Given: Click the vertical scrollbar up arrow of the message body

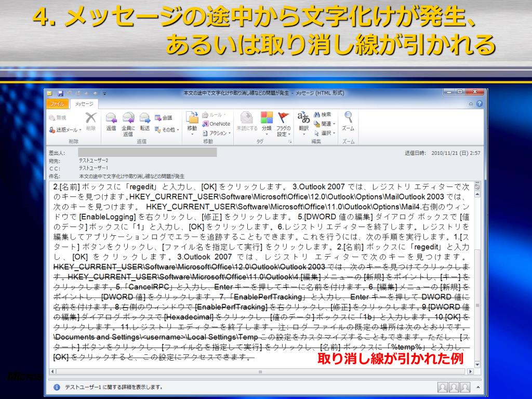Looking at the screenshot, I should pyautogui.click(x=477, y=194).
